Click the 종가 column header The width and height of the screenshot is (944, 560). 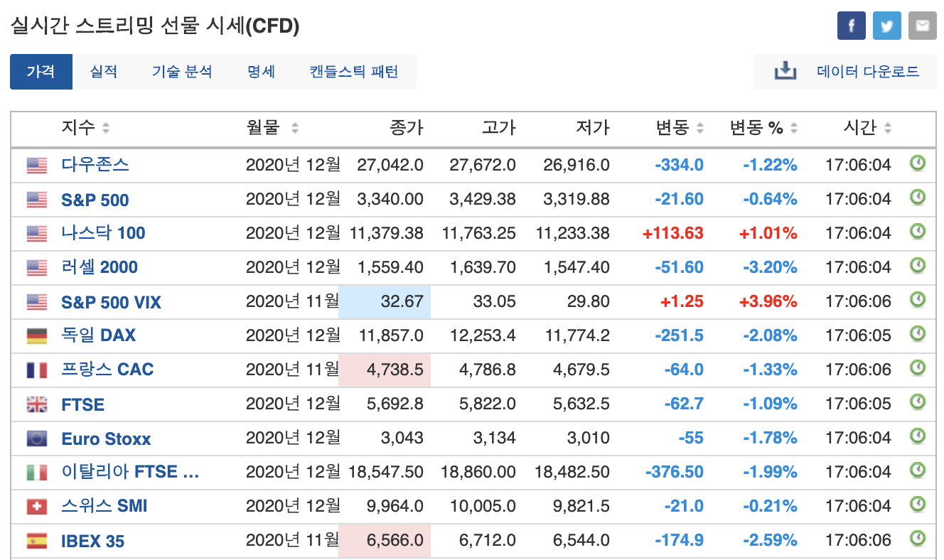[407, 128]
